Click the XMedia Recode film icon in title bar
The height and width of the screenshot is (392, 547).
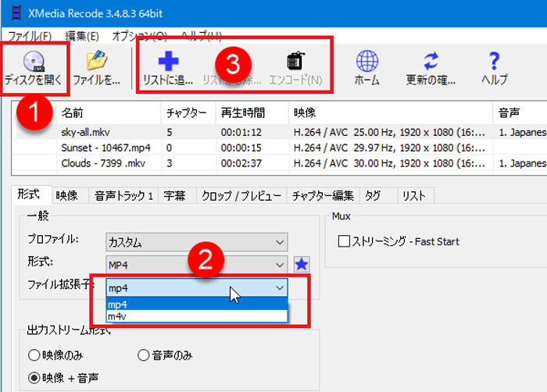16,13
